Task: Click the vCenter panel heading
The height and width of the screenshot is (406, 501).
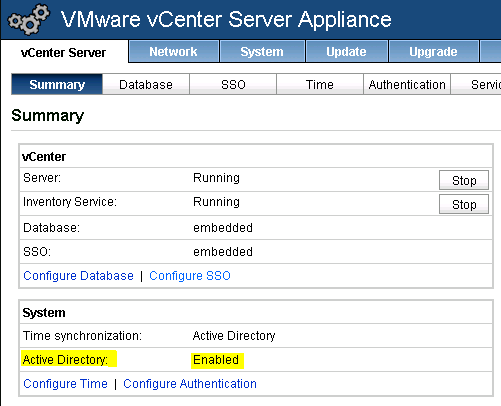Action: [x=44, y=157]
